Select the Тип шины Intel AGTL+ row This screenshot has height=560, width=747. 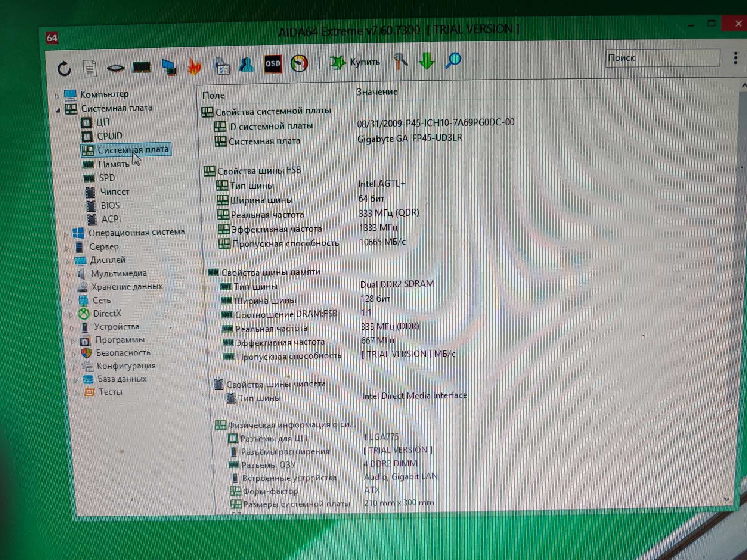pos(311,184)
